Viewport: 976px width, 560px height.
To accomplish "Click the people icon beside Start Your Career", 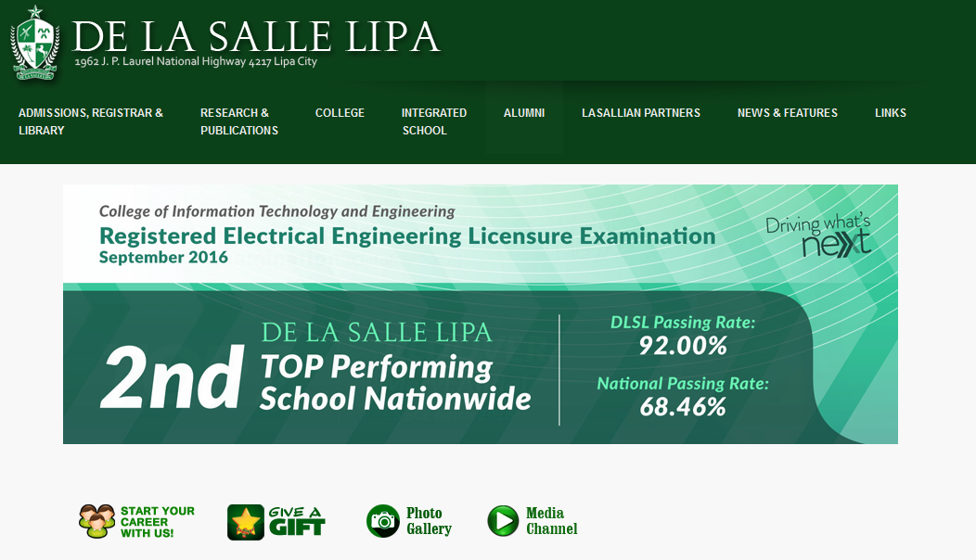I will (x=97, y=521).
